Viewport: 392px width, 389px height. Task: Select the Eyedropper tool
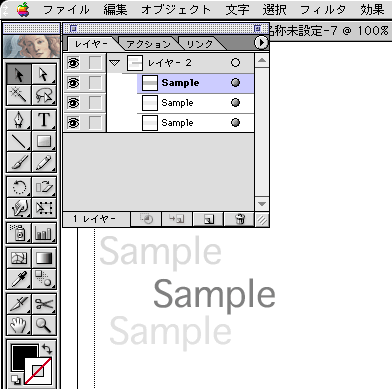[19, 279]
